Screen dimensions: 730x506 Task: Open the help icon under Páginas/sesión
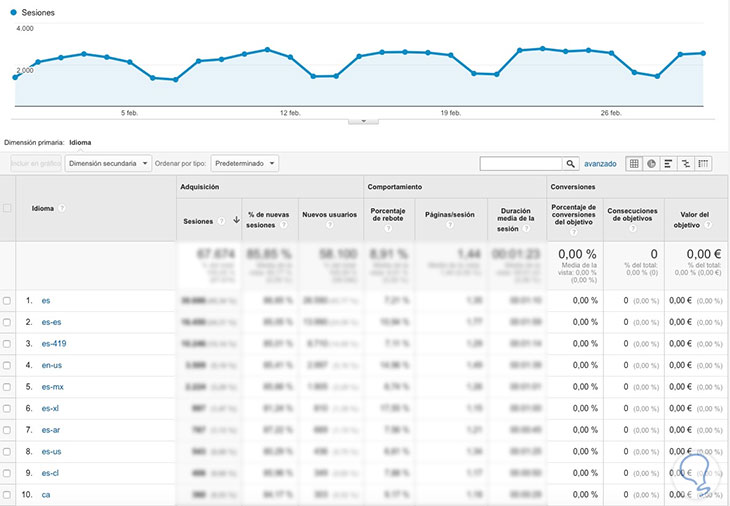(450, 225)
